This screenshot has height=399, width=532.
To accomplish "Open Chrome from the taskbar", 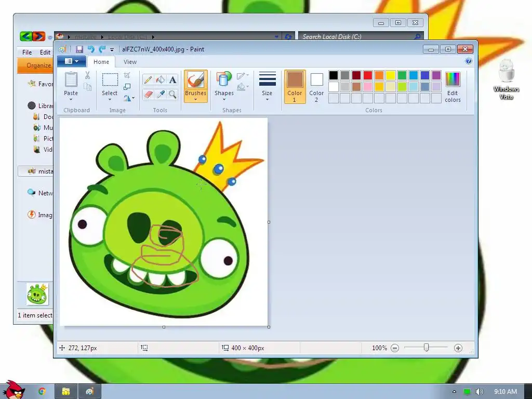I will pos(42,391).
